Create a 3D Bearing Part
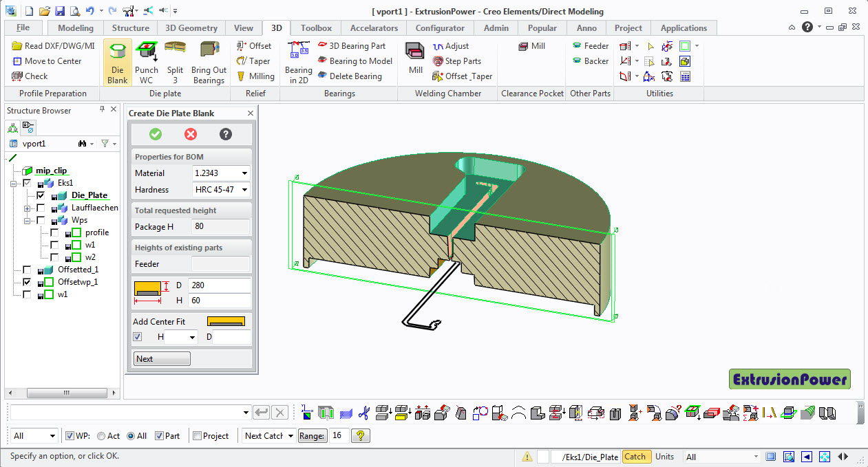The image size is (868, 467). pos(352,46)
